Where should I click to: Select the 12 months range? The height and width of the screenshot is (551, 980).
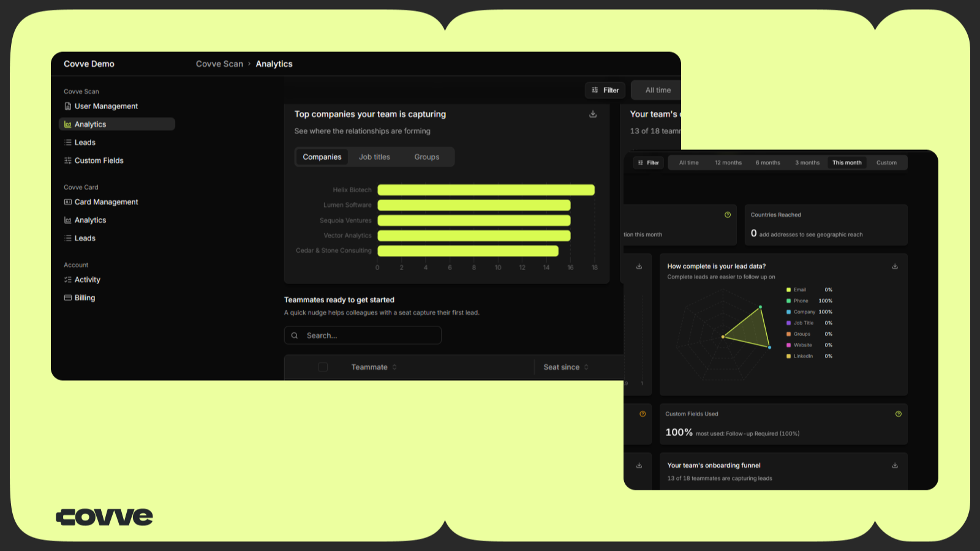728,163
